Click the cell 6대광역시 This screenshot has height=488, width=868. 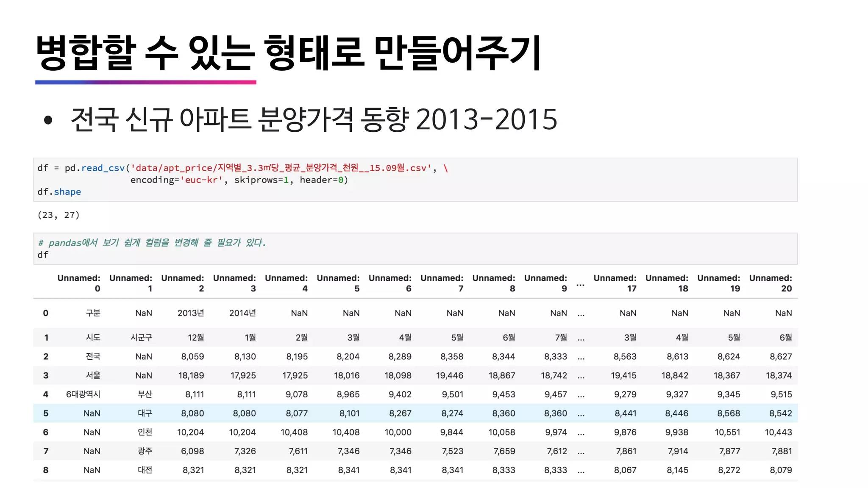pyautogui.click(x=83, y=394)
